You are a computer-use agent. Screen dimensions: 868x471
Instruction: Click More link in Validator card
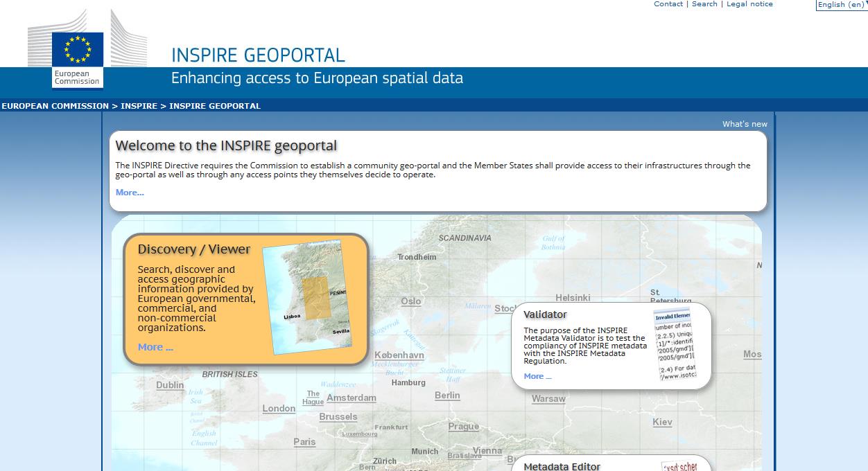537,376
